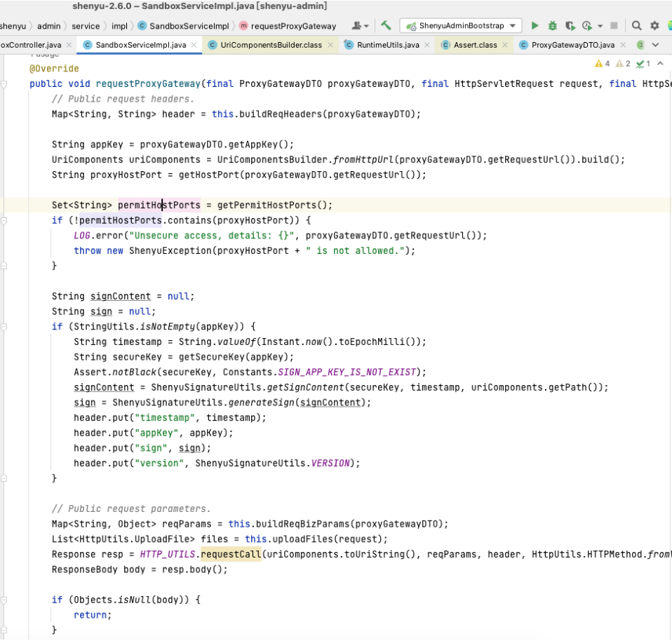Close the ProxyGatewayDTO.java tab
672x641 pixels.
coord(623,45)
